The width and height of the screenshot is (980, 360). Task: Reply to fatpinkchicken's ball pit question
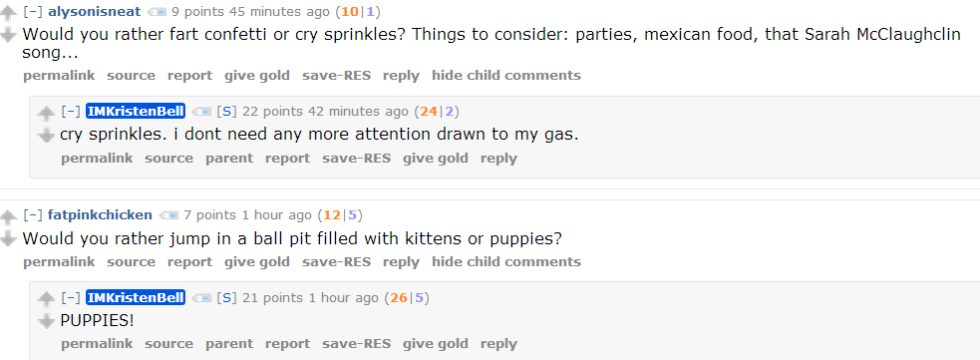coord(401,262)
